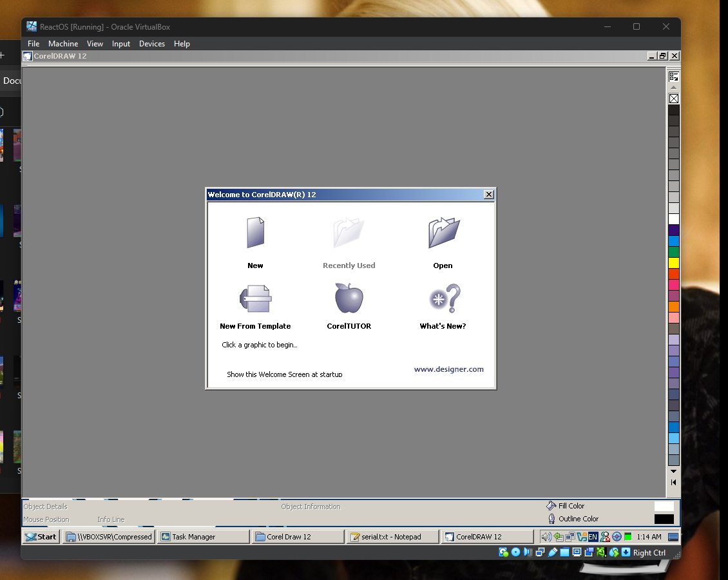Click the New document graphic
728x580 pixels.
[255, 232]
